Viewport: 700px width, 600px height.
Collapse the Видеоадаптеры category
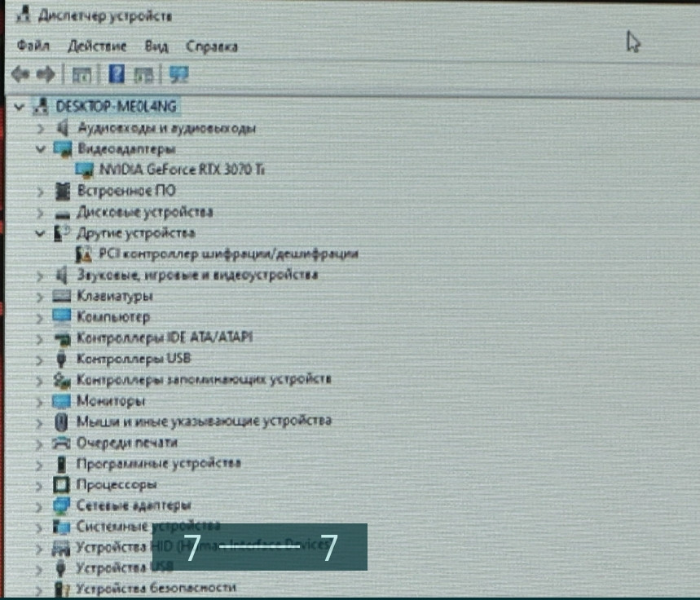click(x=41, y=149)
